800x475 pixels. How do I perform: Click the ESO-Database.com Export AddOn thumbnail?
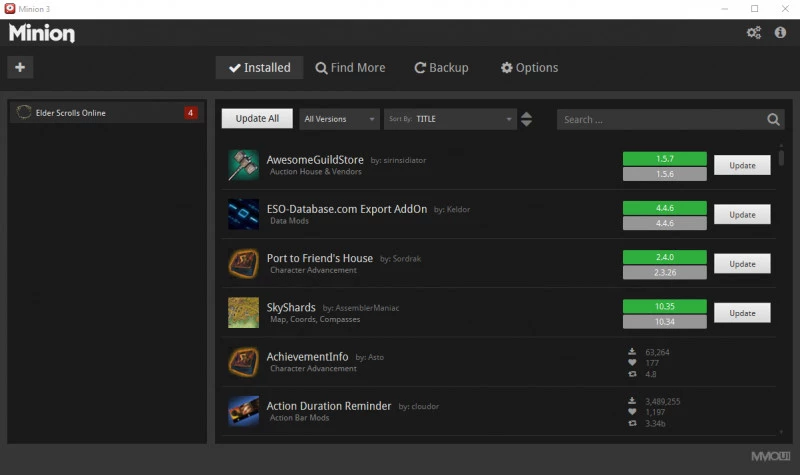coord(243,214)
